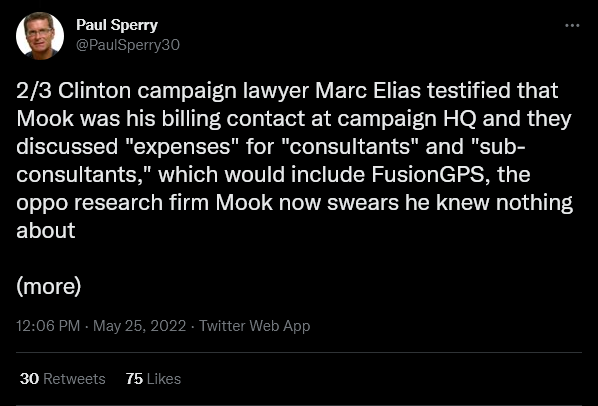Viewport: 598px width, 406px height.
Task: Click the 2/3 thread marker text
Action: tap(34, 91)
